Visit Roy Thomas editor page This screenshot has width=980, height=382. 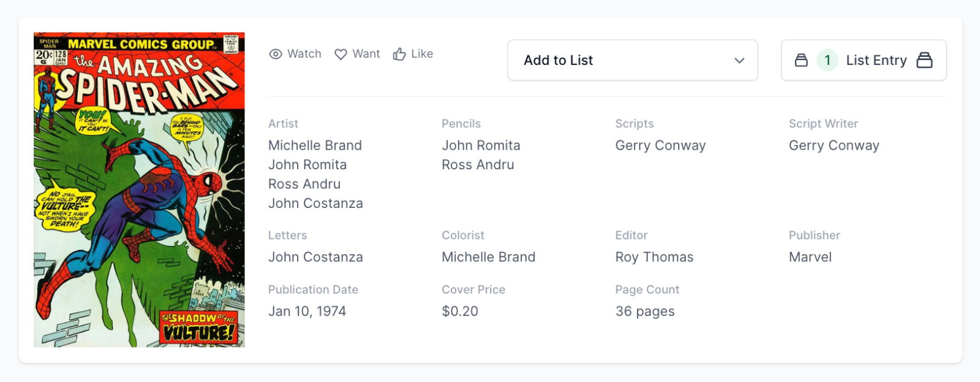tap(654, 257)
